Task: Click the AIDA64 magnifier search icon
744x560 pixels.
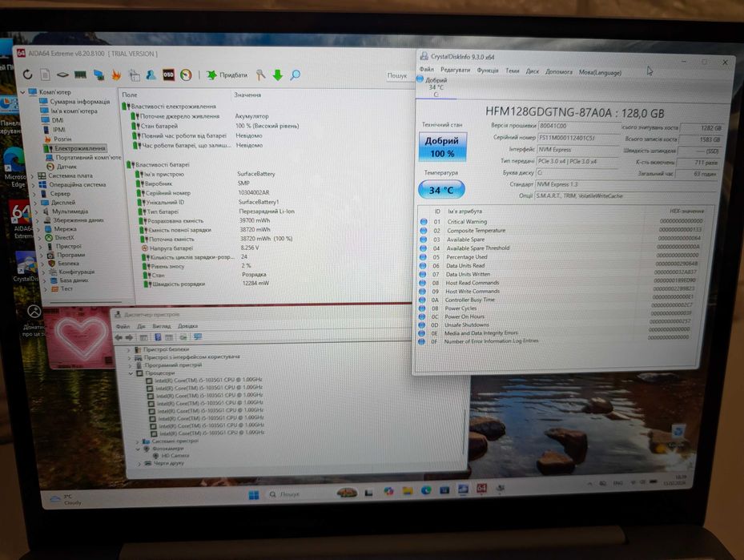Action: [x=296, y=75]
